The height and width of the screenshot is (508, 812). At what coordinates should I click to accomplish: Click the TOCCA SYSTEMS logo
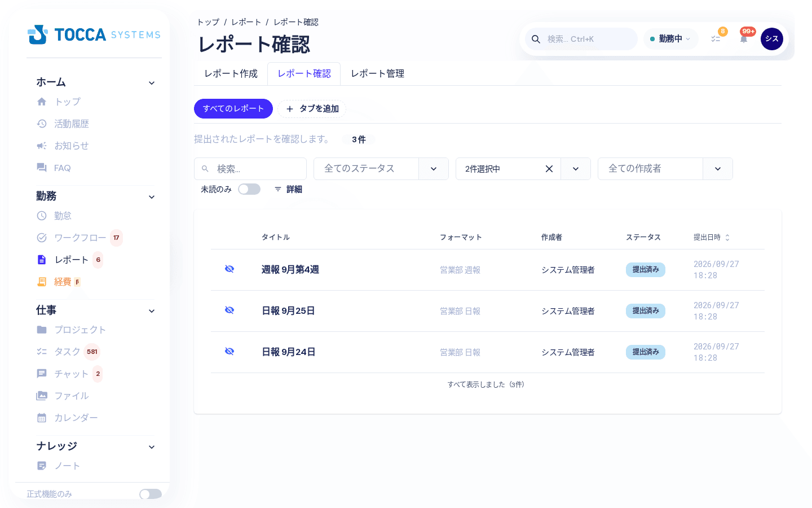click(94, 34)
